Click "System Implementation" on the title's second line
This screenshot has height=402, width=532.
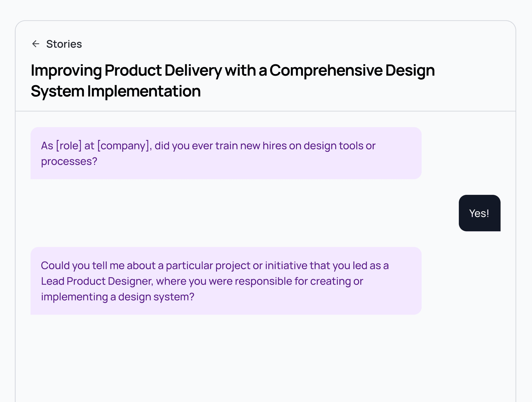(115, 91)
